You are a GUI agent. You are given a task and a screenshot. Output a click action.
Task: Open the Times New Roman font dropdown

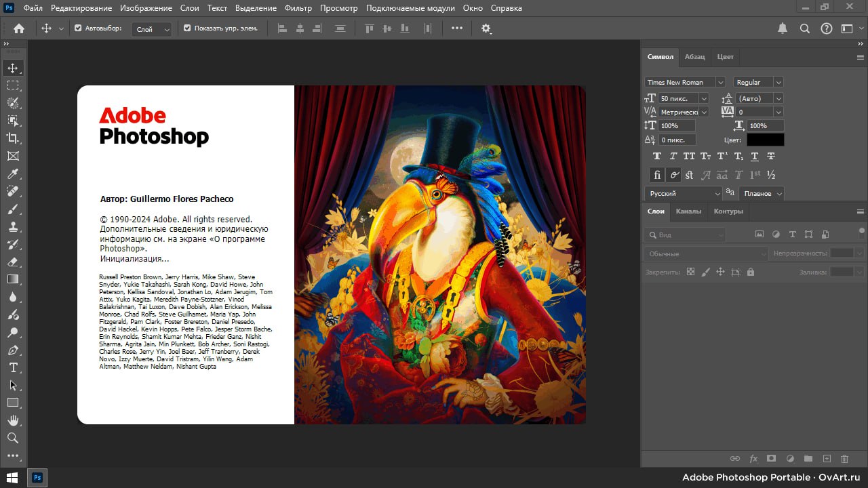[x=684, y=82]
